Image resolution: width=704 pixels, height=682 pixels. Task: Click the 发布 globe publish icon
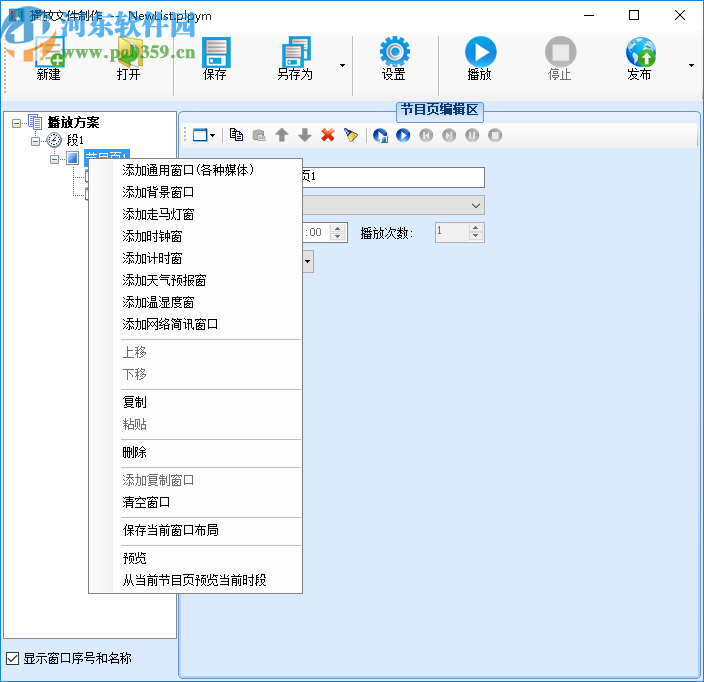641,52
